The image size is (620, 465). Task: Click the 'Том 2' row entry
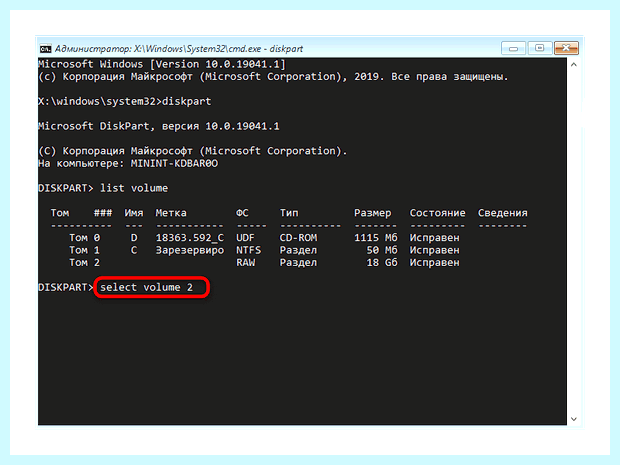[x=85, y=262]
